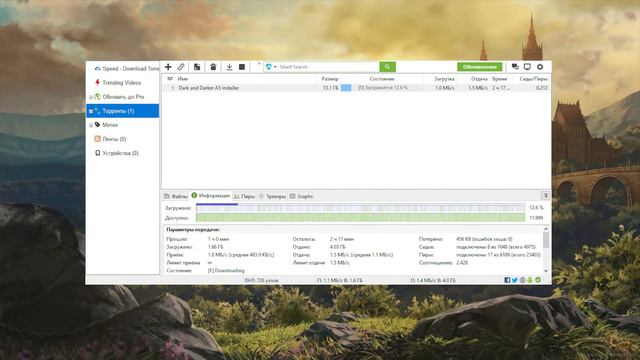Expand the Метки tree node

[x=91, y=125]
